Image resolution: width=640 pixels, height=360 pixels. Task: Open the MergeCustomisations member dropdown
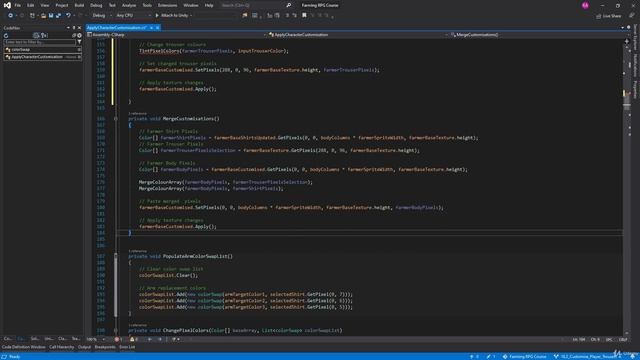click(536, 35)
